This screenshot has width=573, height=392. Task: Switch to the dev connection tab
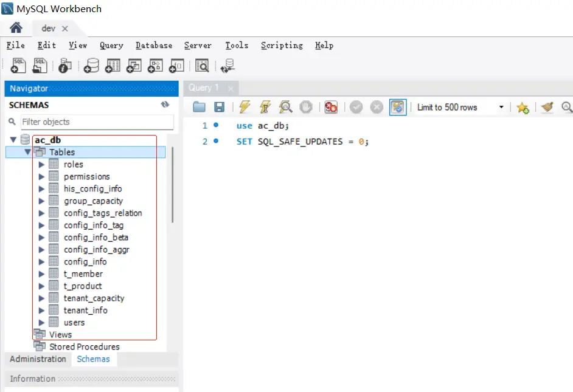point(48,29)
